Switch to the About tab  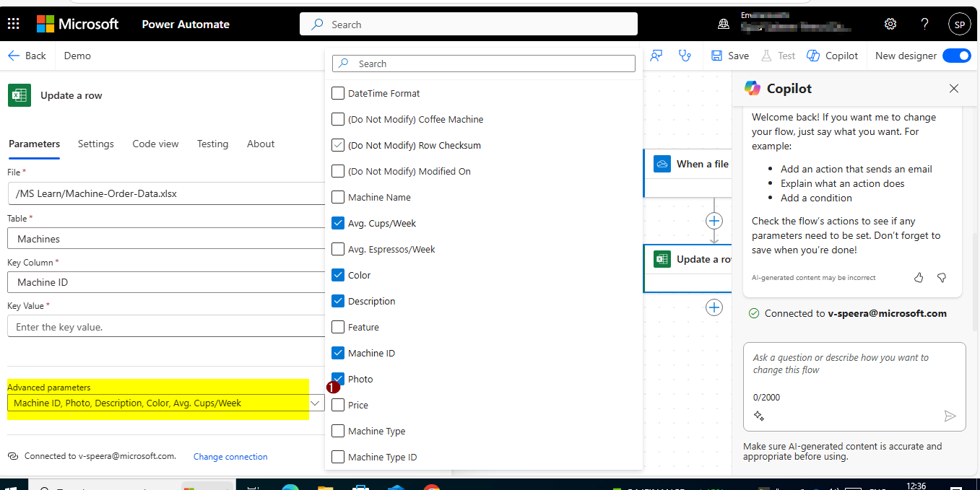tap(261, 144)
